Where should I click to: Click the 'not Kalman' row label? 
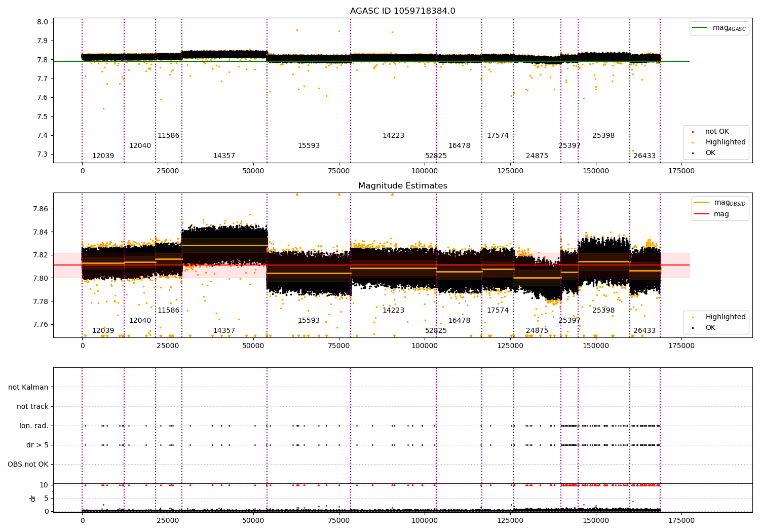28,387
